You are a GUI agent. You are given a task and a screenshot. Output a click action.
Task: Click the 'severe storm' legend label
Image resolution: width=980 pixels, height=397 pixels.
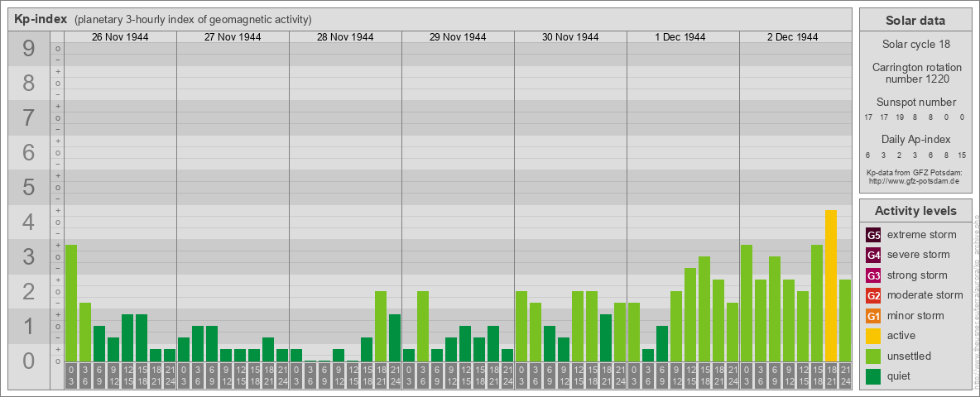[919, 255]
